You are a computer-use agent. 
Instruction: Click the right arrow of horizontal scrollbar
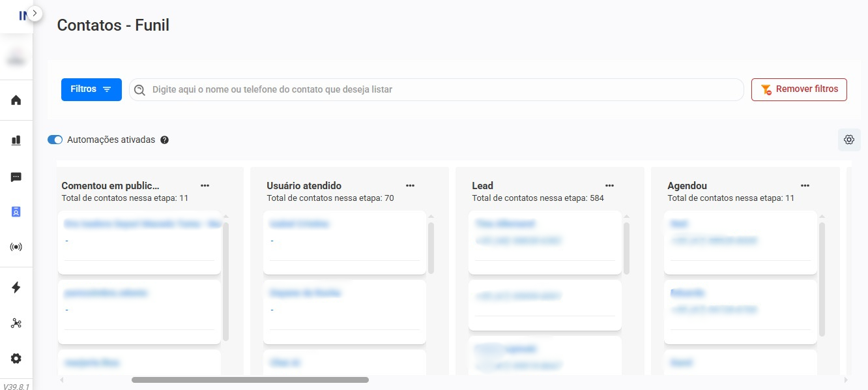[x=846, y=380]
